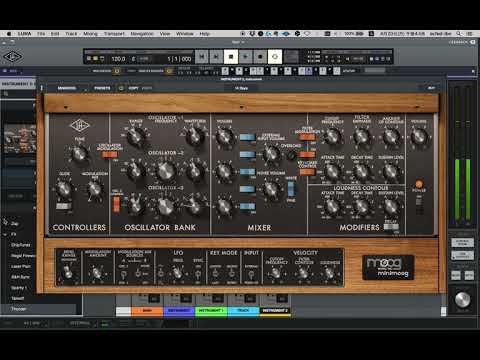Click the fast-forward to end button
The width and height of the screenshot is (480, 360).
pyautogui.click(x=216, y=57)
